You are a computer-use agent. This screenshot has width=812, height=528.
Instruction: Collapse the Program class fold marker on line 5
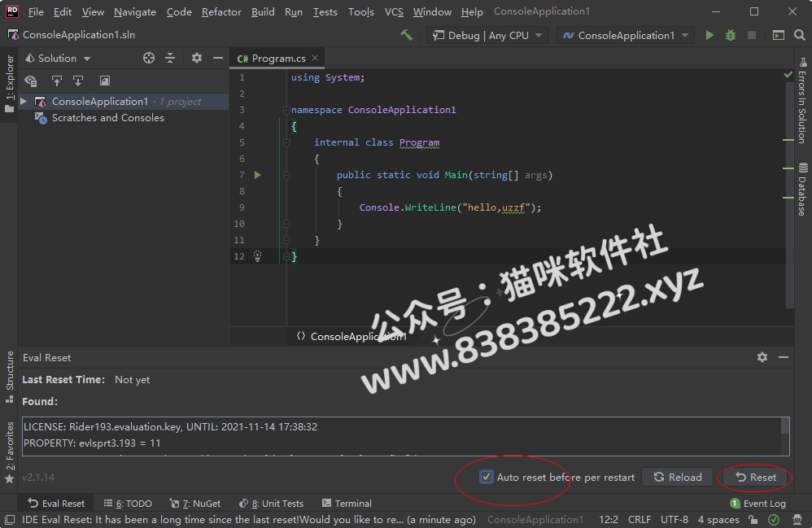tap(286, 142)
